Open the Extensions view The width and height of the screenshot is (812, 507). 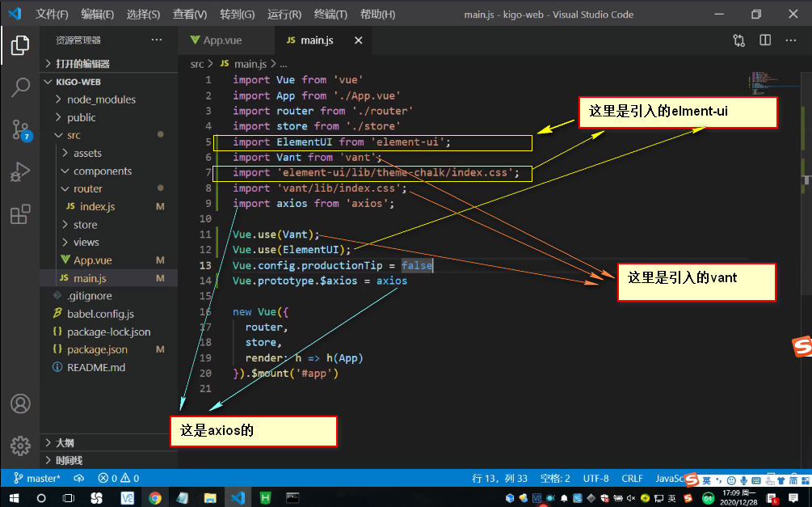click(20, 214)
